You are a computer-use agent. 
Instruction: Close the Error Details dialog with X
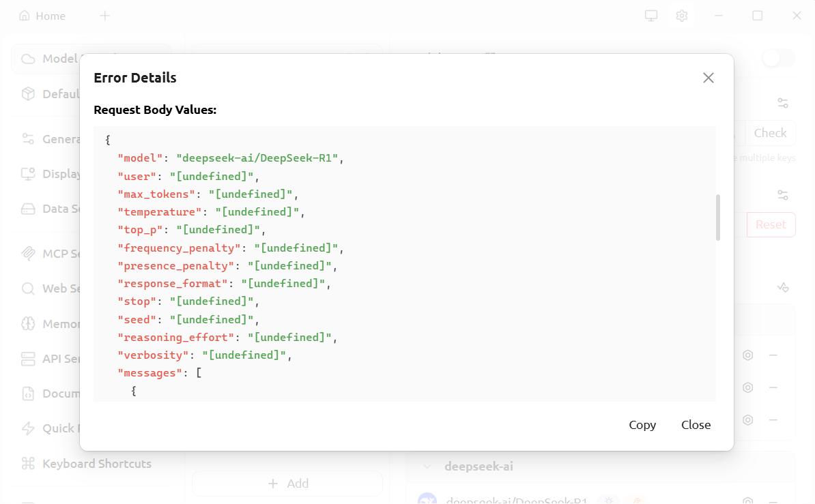(709, 78)
